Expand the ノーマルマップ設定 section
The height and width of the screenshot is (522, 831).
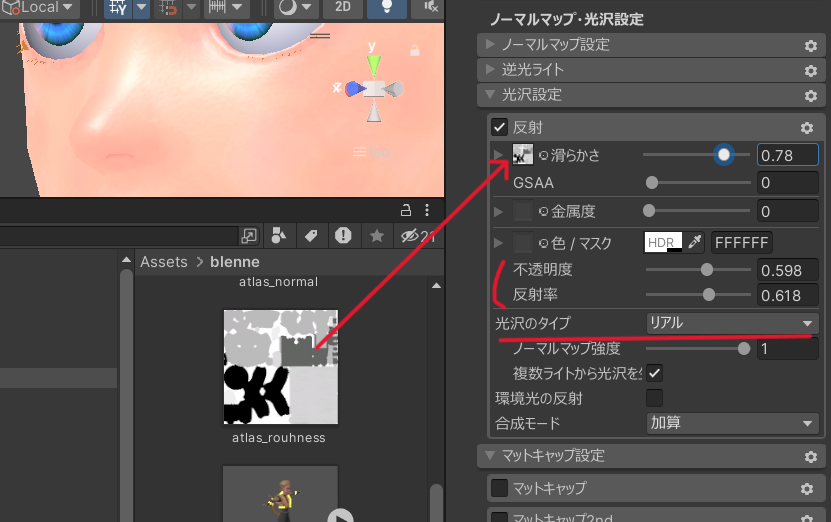point(489,45)
